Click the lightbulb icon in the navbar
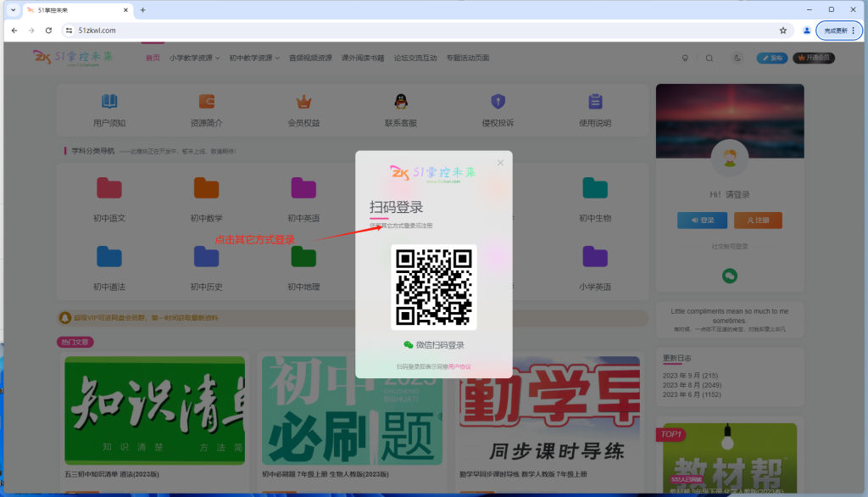 (x=685, y=59)
